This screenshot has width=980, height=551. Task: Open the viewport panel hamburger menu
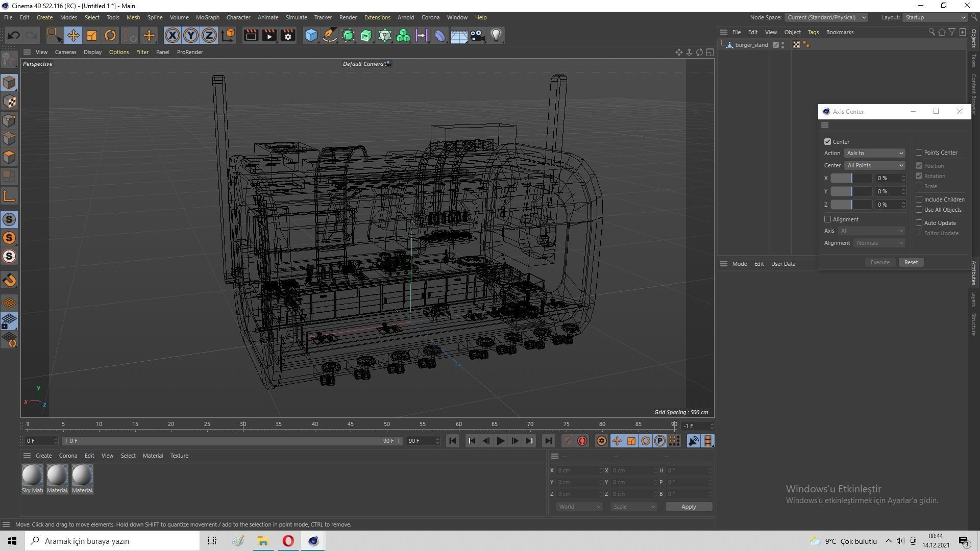click(27, 52)
